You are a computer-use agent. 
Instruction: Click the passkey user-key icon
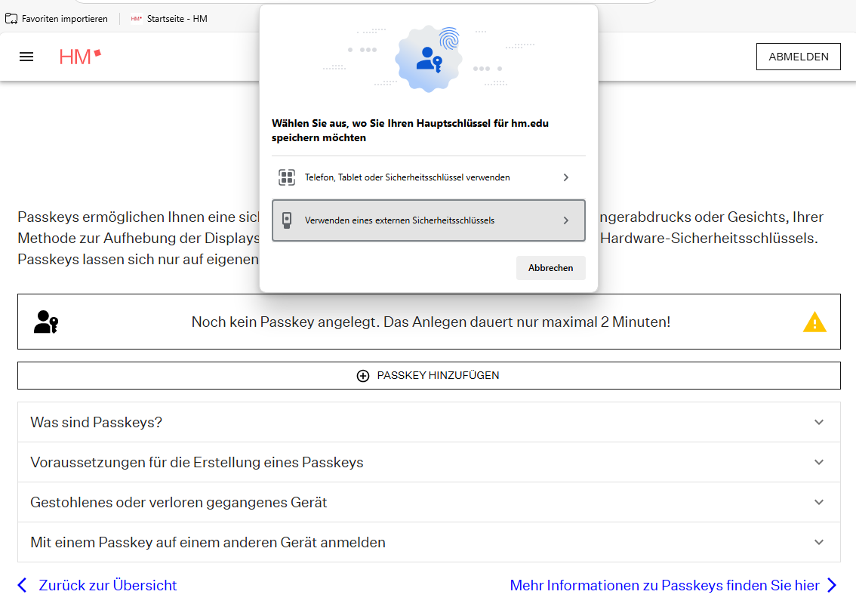point(46,322)
